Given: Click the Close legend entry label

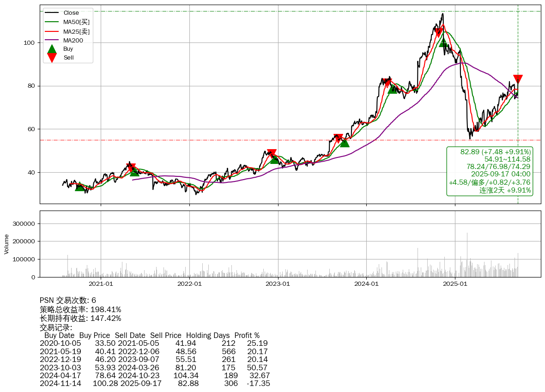Looking at the screenshot, I should [x=71, y=13].
